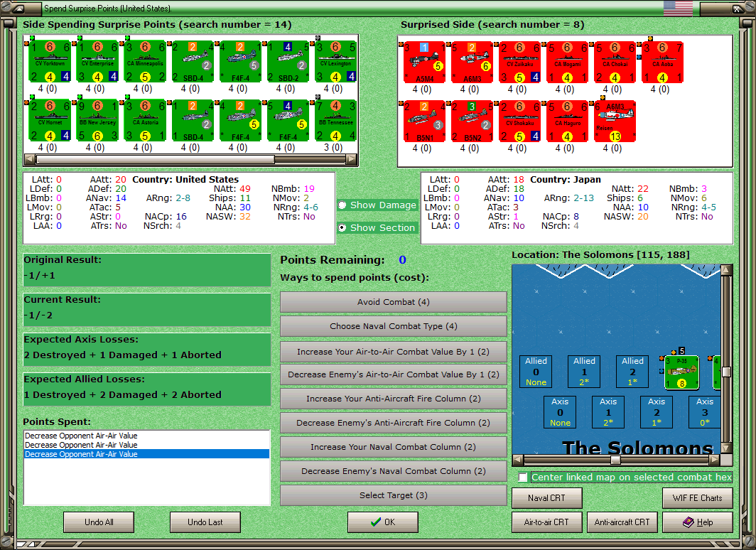756x550 pixels.
Task: Click the P-35 unit on the map
Action: click(x=682, y=372)
